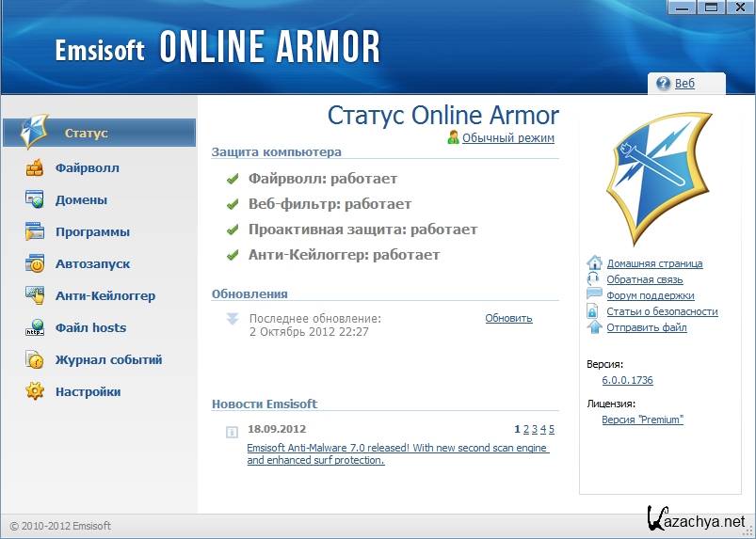Switch mode via Обычный режим link
This screenshot has height=539, width=756.
click(507, 138)
